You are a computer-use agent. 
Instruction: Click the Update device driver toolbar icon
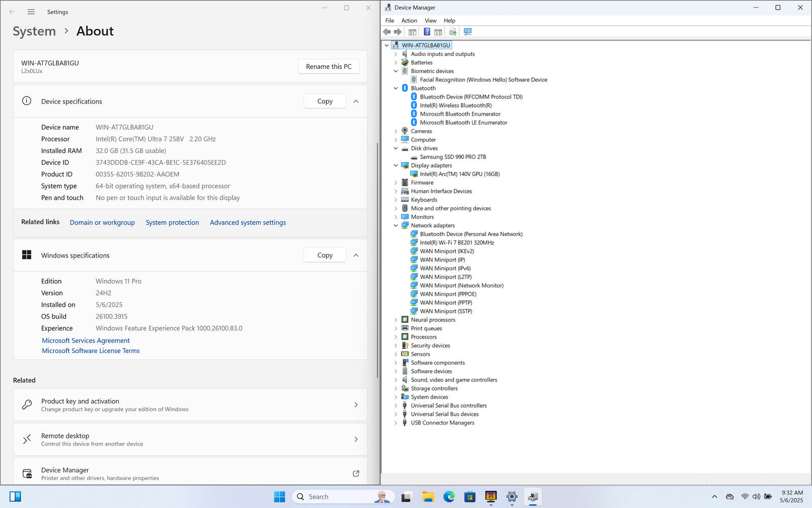[x=453, y=32]
